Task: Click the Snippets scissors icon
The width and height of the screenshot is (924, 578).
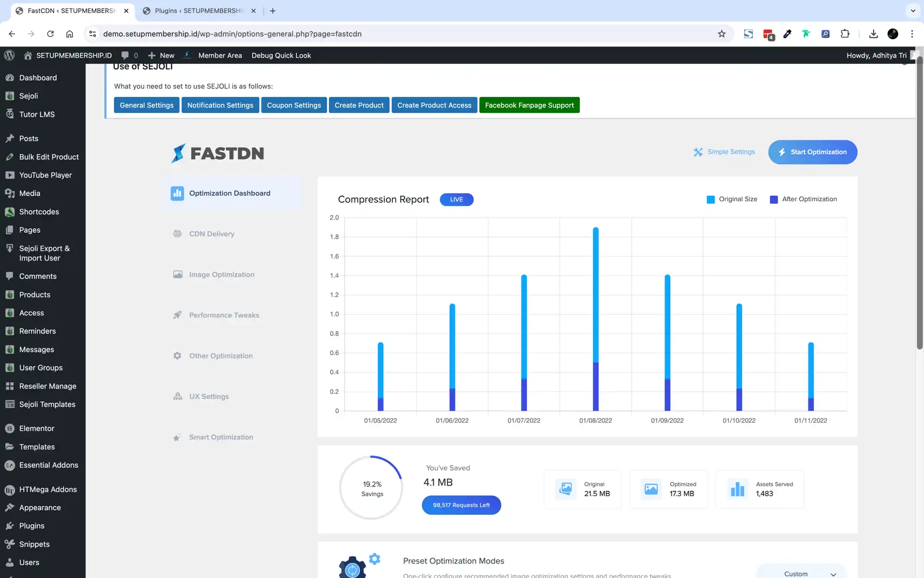Action: (10, 544)
